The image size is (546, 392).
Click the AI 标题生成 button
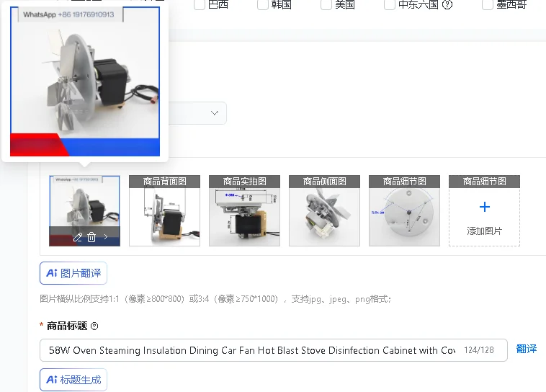click(73, 380)
